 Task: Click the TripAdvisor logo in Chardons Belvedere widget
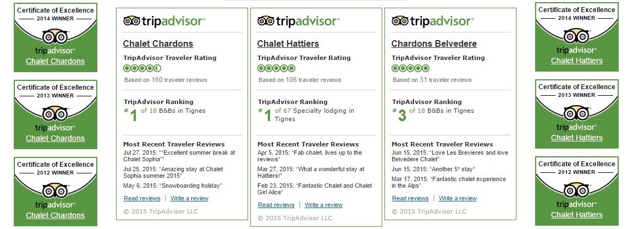click(432, 21)
